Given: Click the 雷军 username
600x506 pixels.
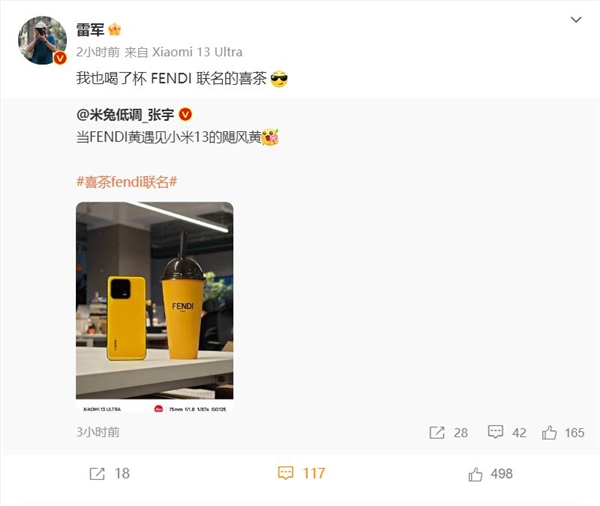Looking at the screenshot, I should pos(90,29).
